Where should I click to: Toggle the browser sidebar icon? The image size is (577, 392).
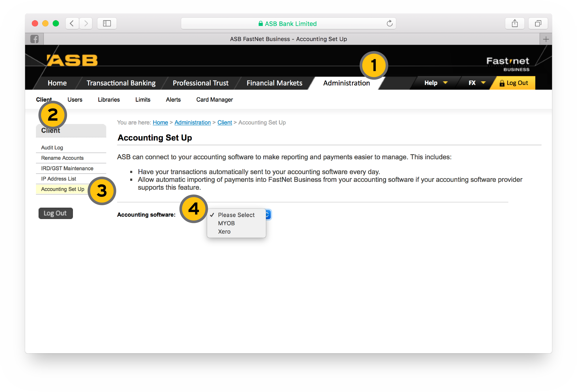pyautogui.click(x=107, y=24)
